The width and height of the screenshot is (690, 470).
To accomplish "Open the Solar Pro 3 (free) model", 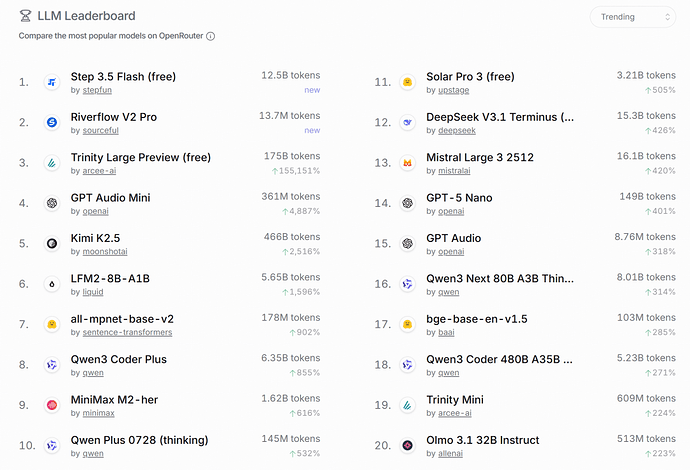I will (x=470, y=77).
